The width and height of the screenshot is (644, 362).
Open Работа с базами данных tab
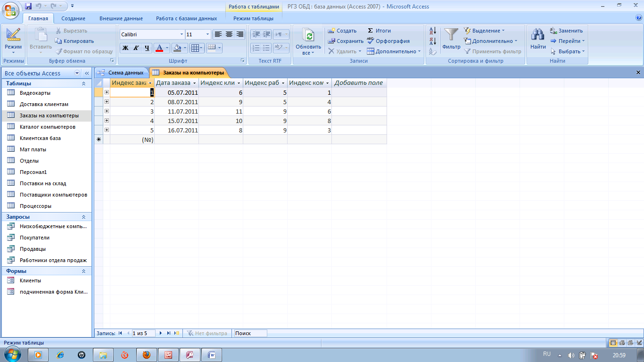click(x=187, y=18)
